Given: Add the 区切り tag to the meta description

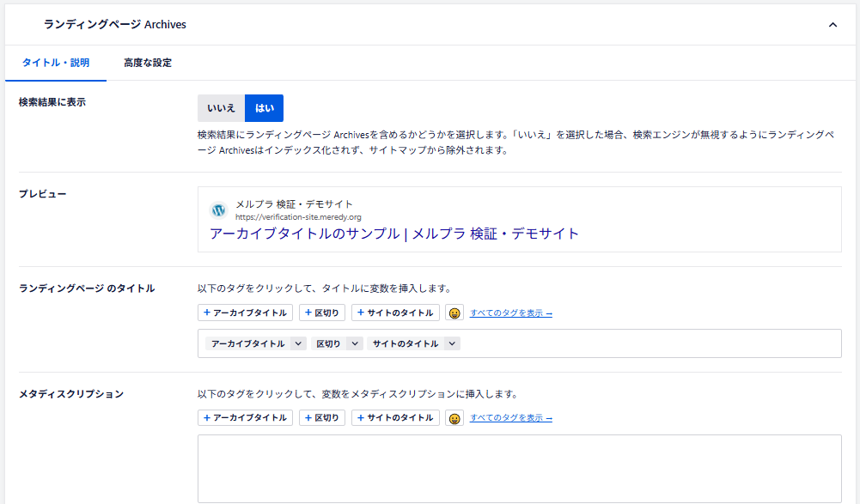Looking at the screenshot, I should click(x=322, y=418).
